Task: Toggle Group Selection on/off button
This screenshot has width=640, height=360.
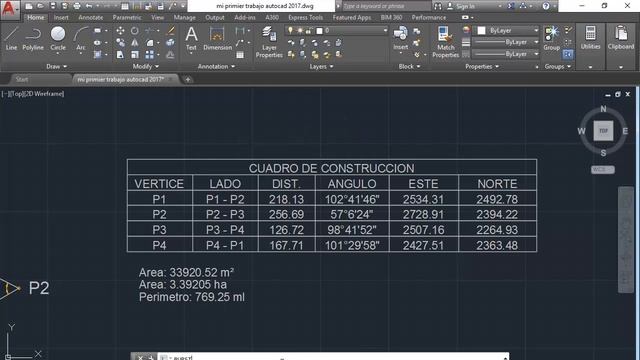Action: pyautogui.click(x=568, y=54)
